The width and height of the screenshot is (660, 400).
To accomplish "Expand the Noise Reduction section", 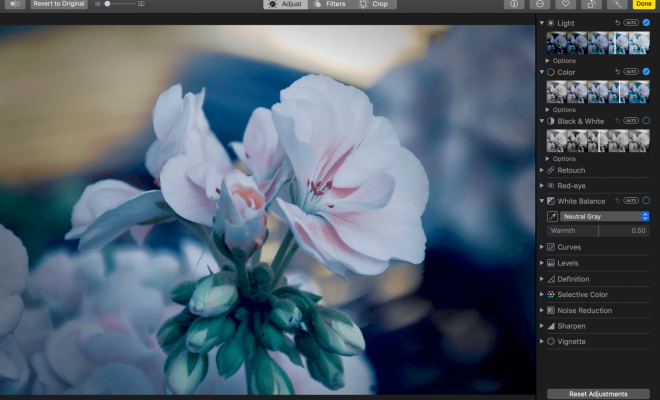I will pyautogui.click(x=542, y=310).
